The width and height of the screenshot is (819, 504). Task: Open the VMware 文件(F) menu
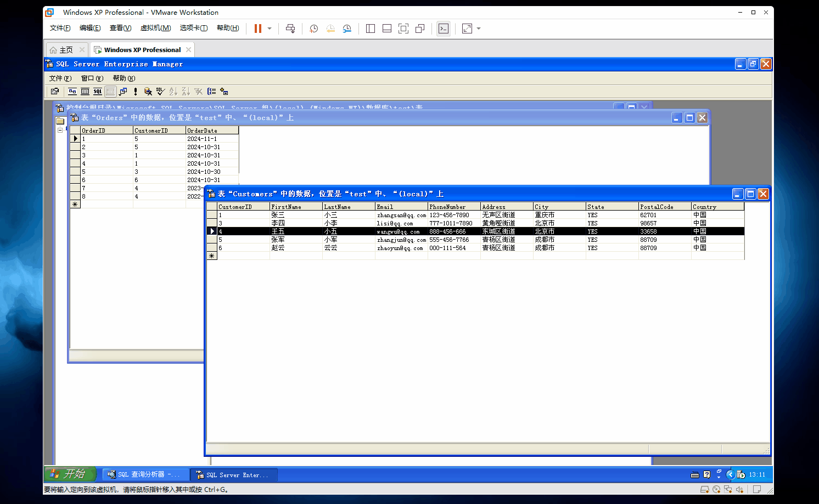tap(60, 28)
